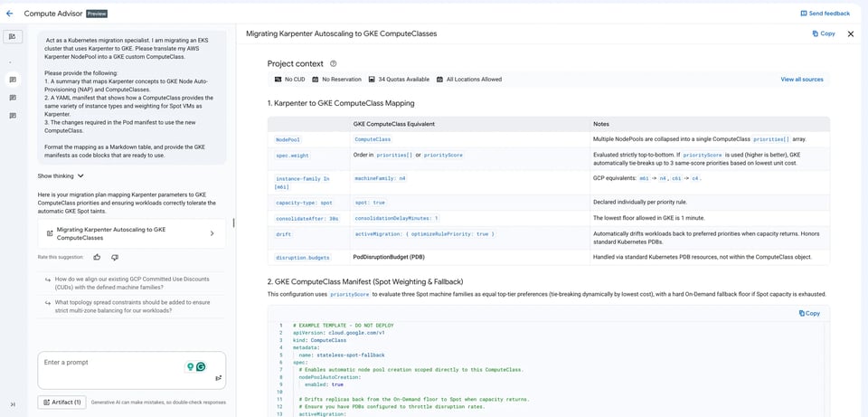
Task: Copy the whole artifact content
Action: (824, 33)
